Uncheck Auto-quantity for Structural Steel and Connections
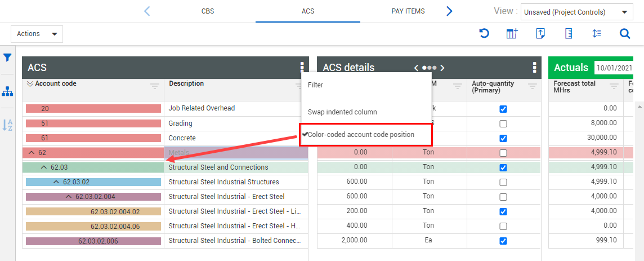Viewport: 644px width, 261px height. 503,167
